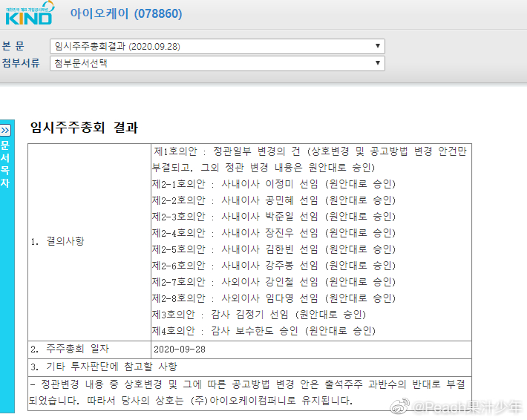Select line 제2-4호의안 사내이사 장진우 선임

[274, 233]
